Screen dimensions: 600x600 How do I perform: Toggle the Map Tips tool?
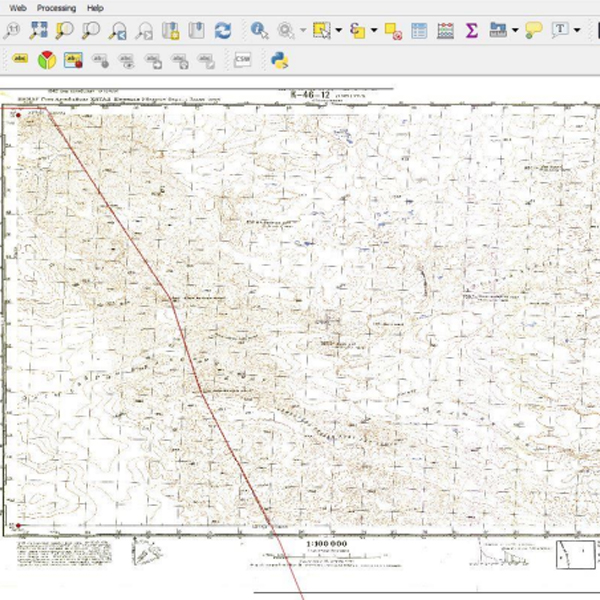[x=533, y=31]
